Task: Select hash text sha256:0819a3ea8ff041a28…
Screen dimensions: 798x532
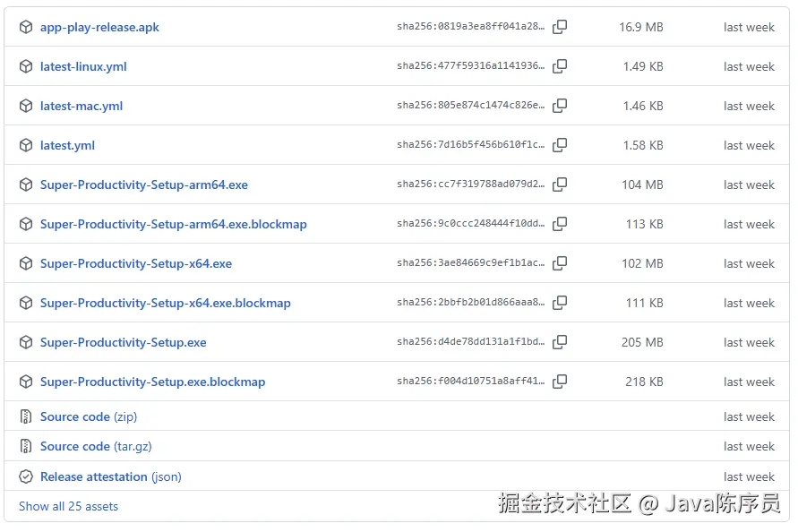Action: tap(471, 27)
